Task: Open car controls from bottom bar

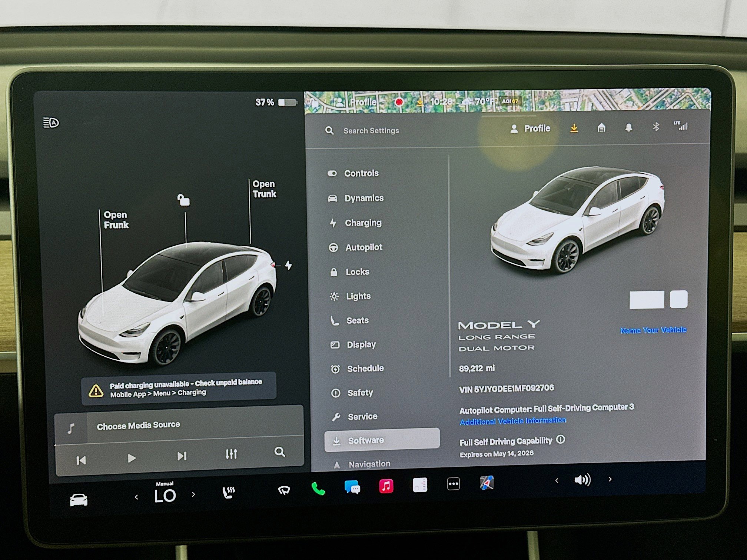Action: (x=79, y=500)
